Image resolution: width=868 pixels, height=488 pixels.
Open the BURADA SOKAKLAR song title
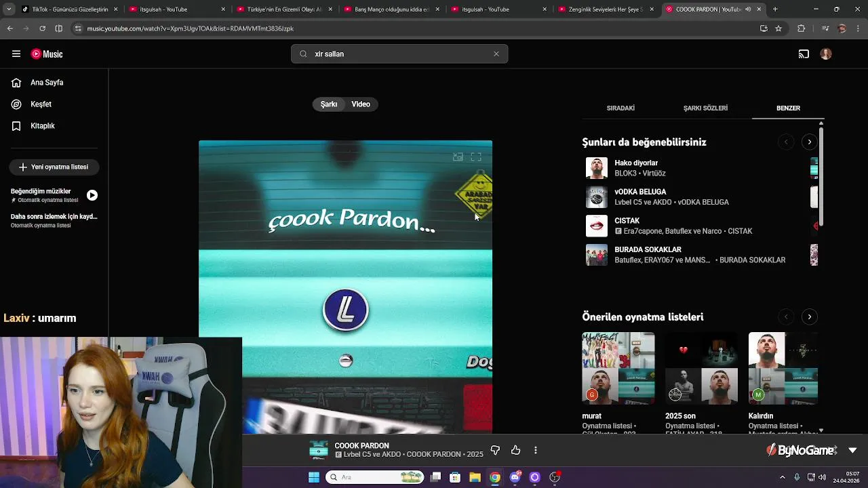(648, 250)
